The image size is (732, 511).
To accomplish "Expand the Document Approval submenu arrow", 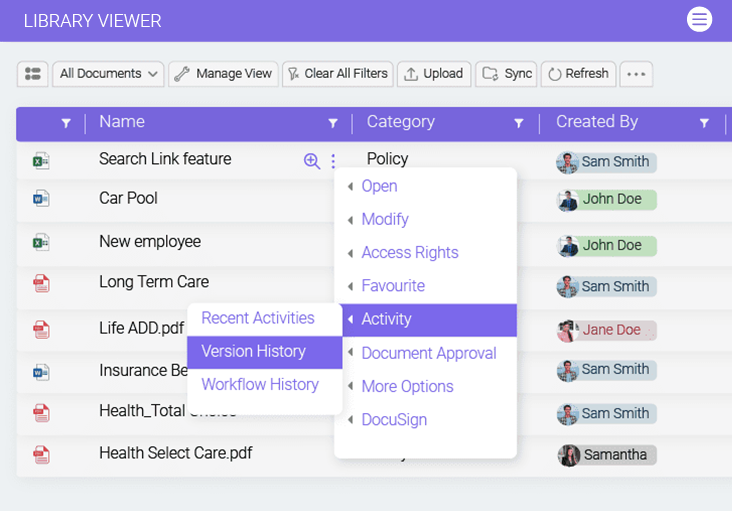I will click(x=350, y=353).
